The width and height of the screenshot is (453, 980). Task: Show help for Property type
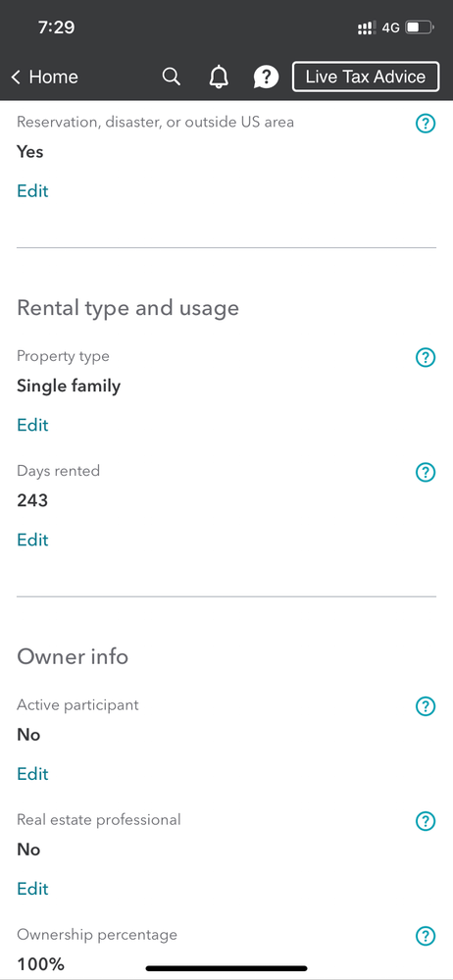[426, 358]
